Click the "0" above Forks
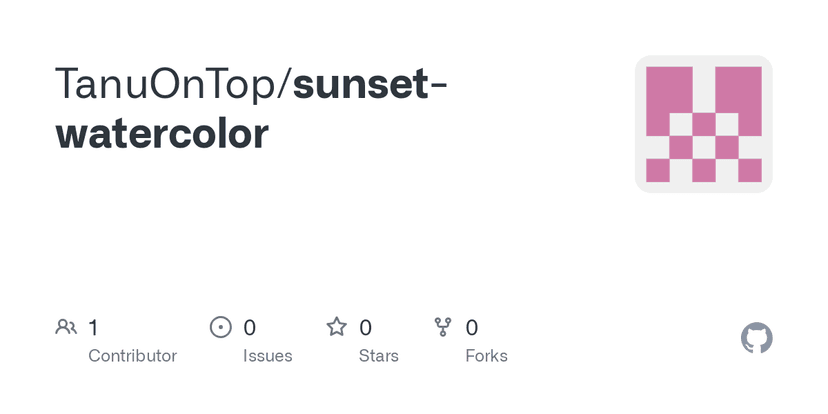 (x=472, y=327)
